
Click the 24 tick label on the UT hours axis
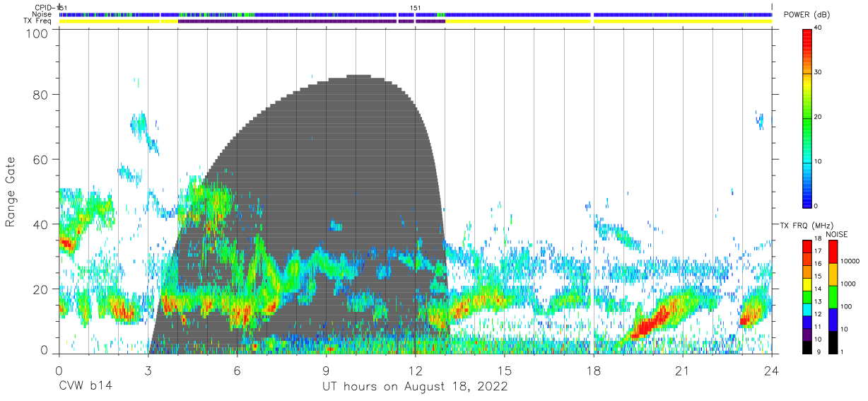[772, 370]
